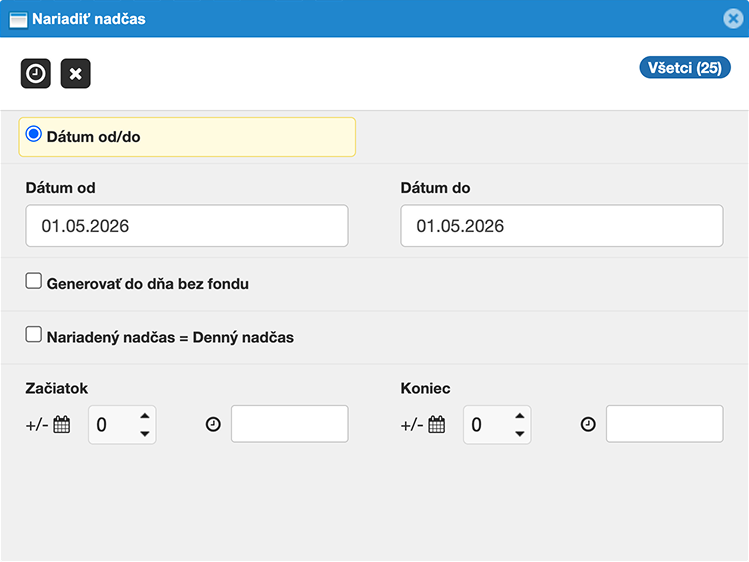The width and height of the screenshot is (749, 562).
Task: Click the window icon in title bar
Action: [18, 20]
